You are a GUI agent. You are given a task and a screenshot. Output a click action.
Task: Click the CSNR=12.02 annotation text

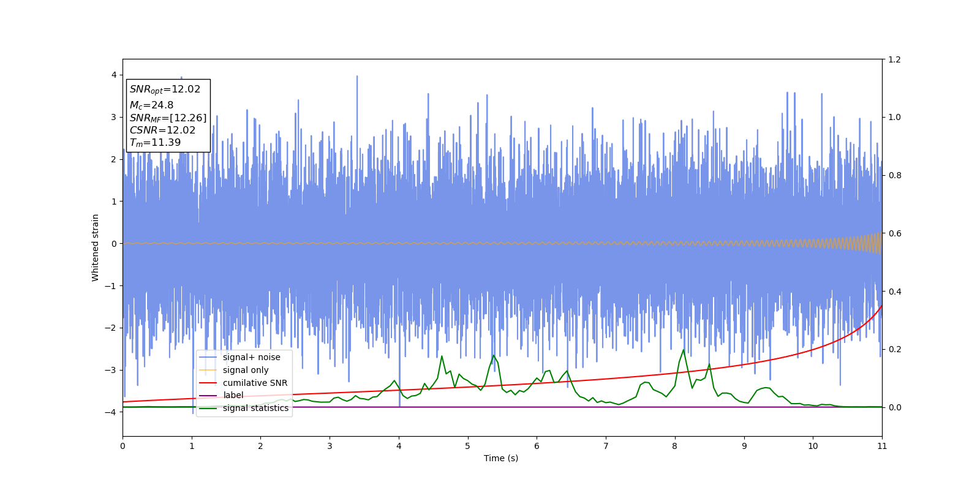tap(162, 130)
